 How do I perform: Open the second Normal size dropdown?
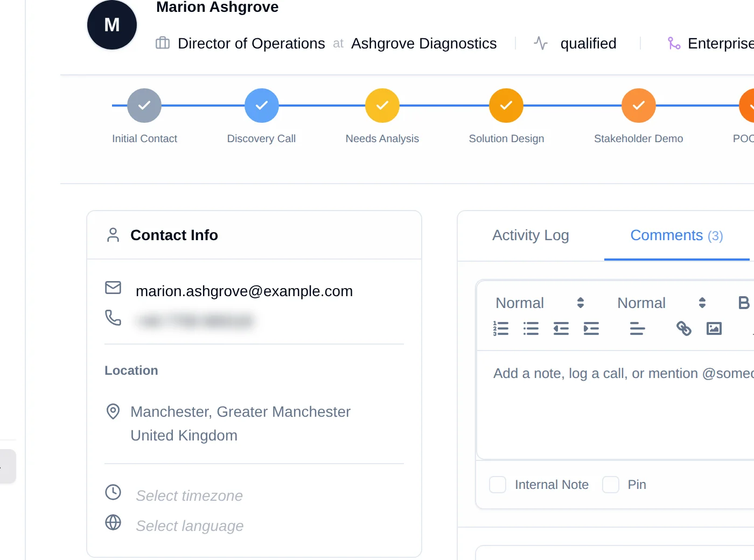coord(661,303)
